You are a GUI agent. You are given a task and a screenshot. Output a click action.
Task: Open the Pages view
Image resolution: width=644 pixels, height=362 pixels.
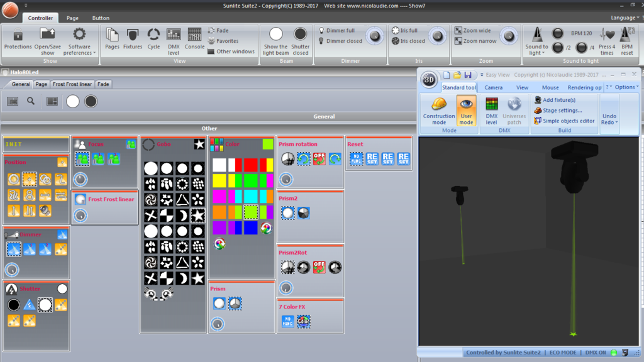pyautogui.click(x=112, y=38)
